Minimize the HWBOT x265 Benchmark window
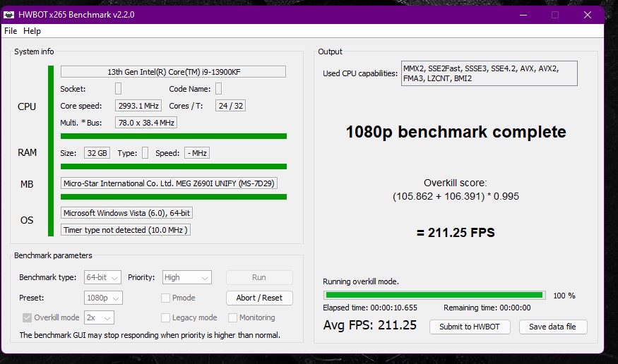This screenshot has width=618, height=364. point(523,15)
